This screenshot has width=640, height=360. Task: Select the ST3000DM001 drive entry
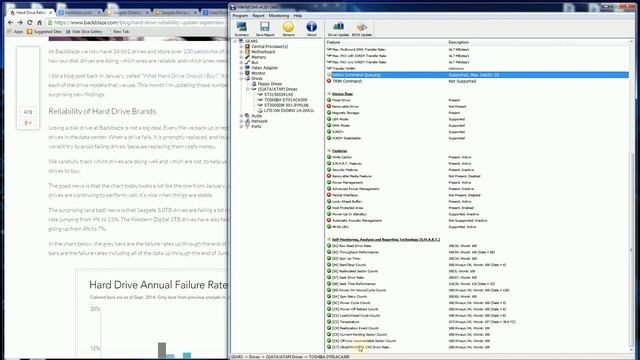pos(286,105)
